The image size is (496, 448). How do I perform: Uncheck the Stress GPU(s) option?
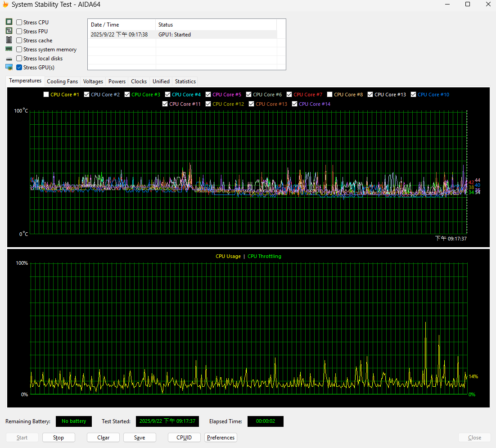click(19, 68)
